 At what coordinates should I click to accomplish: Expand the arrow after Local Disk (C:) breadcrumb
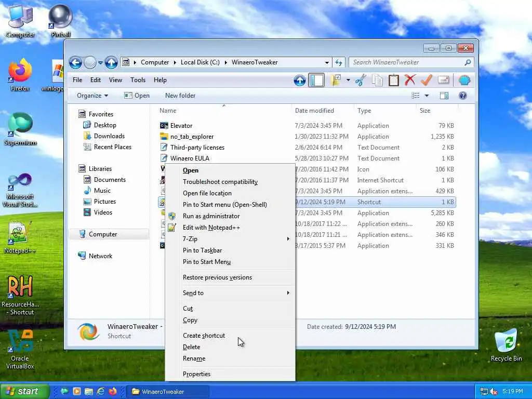click(x=225, y=62)
